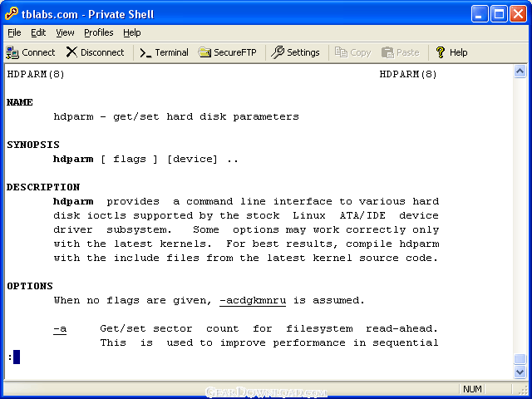Image resolution: width=532 pixels, height=399 pixels.
Task: Click the vertical scrollbar thumb
Action: (x=520, y=359)
